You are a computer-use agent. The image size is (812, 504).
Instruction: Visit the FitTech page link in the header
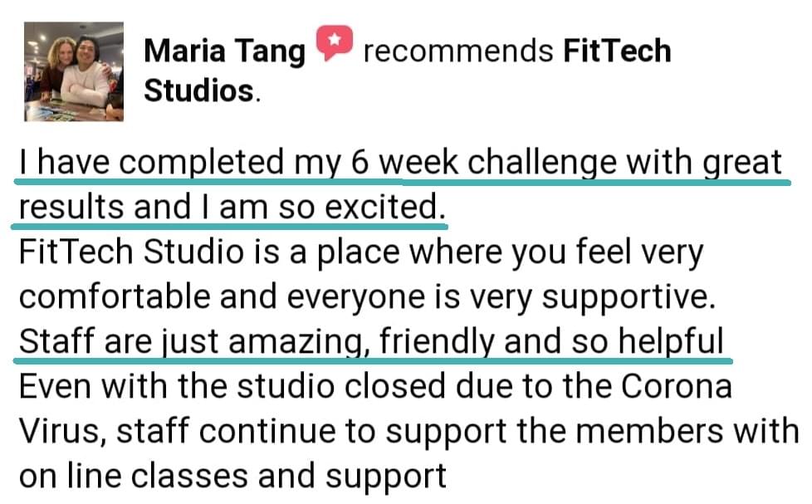click(x=617, y=51)
